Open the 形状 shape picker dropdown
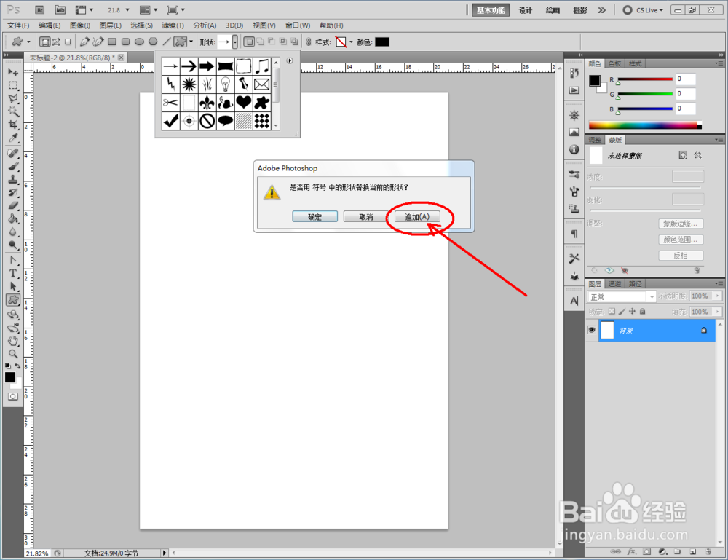This screenshot has height=560, width=728. pos(235,42)
